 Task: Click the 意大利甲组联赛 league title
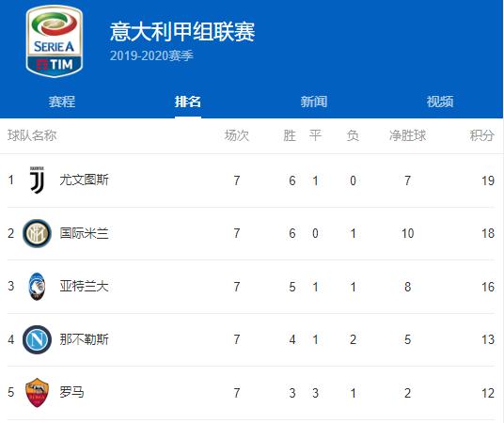coord(182,32)
